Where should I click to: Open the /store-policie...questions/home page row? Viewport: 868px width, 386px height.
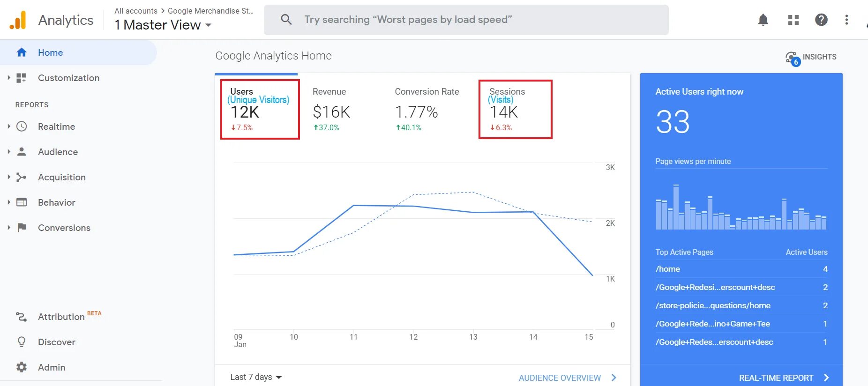click(741, 305)
